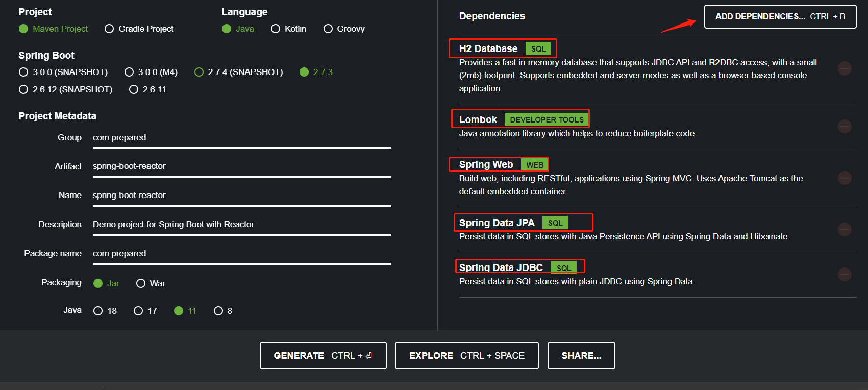Click the Explore button
This screenshot has width=868, height=390.
point(467,355)
